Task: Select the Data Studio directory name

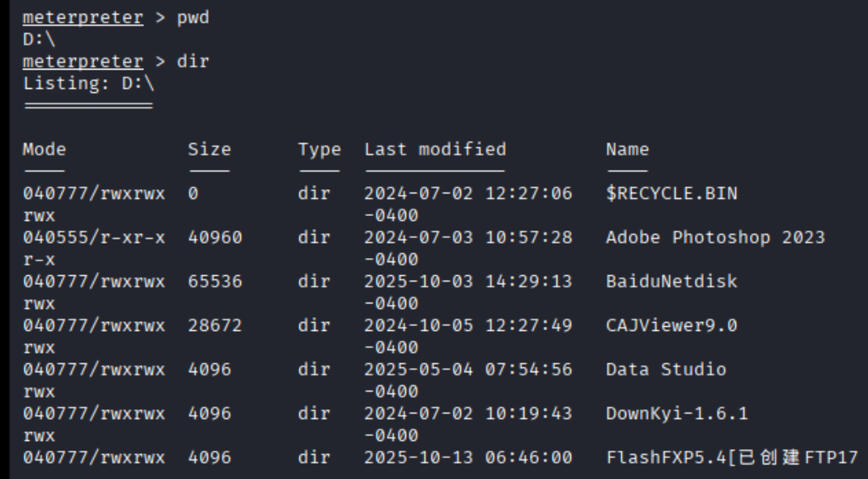Action: (x=666, y=370)
